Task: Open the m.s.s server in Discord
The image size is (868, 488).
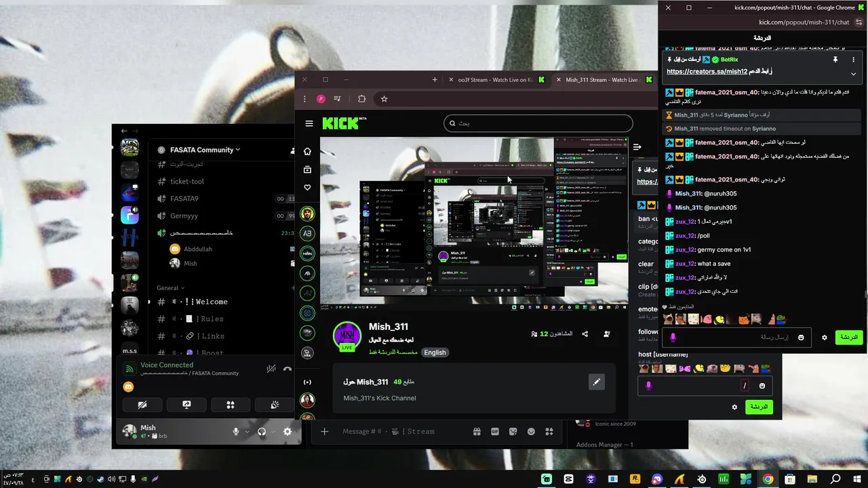Action: tap(130, 351)
